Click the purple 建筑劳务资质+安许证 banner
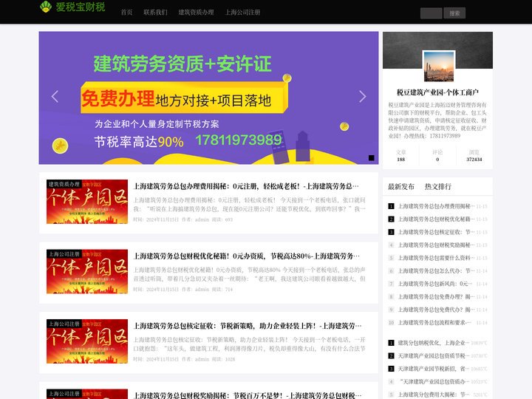This screenshot has width=532, height=399. pyautogui.click(x=208, y=98)
